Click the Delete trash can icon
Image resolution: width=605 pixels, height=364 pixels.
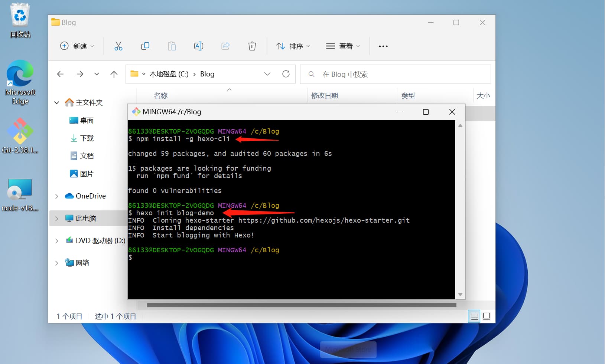[x=252, y=46]
